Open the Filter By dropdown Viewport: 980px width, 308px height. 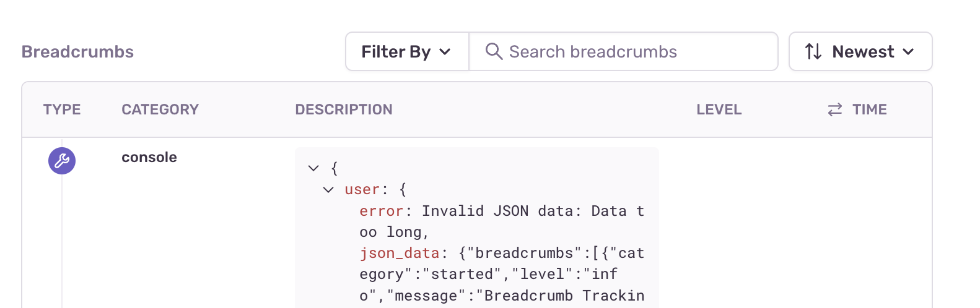click(x=407, y=51)
